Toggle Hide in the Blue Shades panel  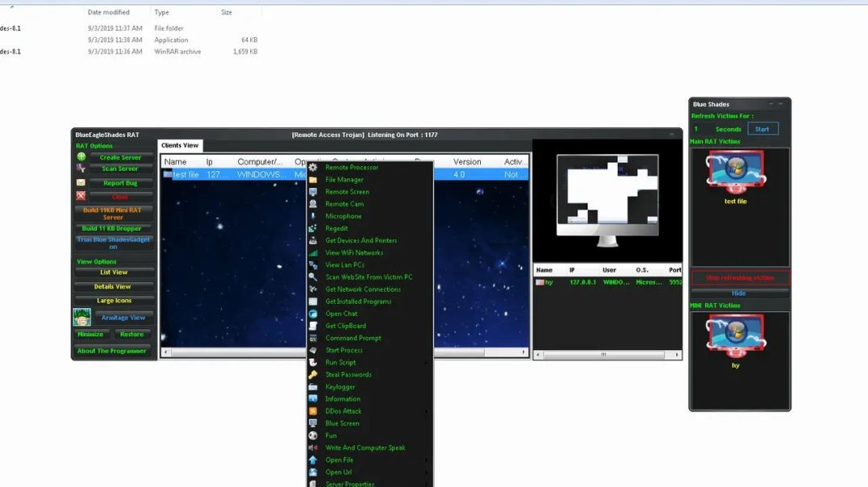pos(739,292)
